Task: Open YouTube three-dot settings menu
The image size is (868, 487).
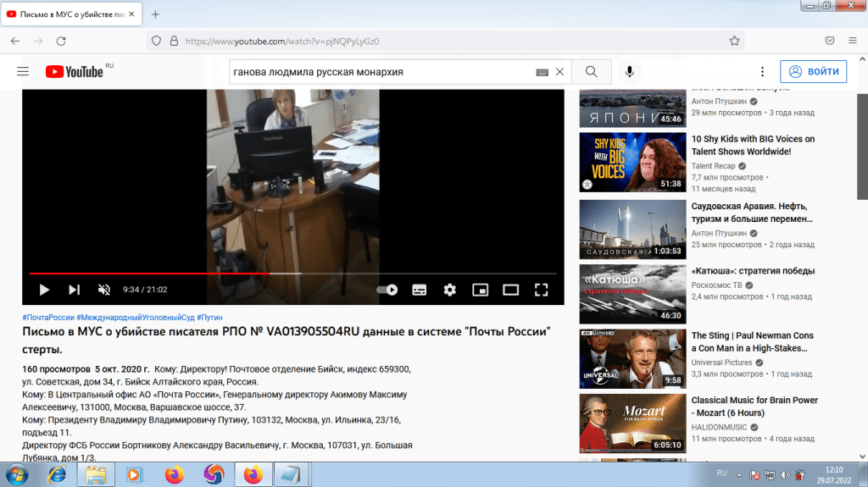Action: tap(762, 72)
